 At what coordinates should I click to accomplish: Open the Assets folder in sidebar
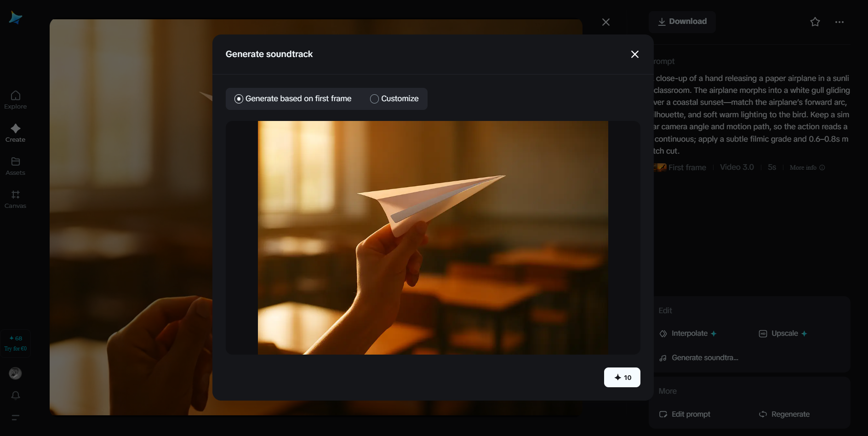pos(16,166)
